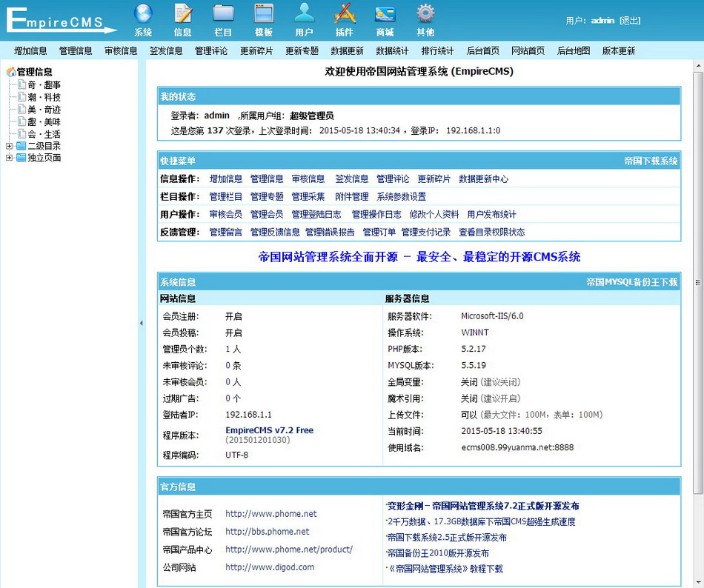Open 管理支付记录 in the quick menu
This screenshot has height=588, width=704.
426,233
